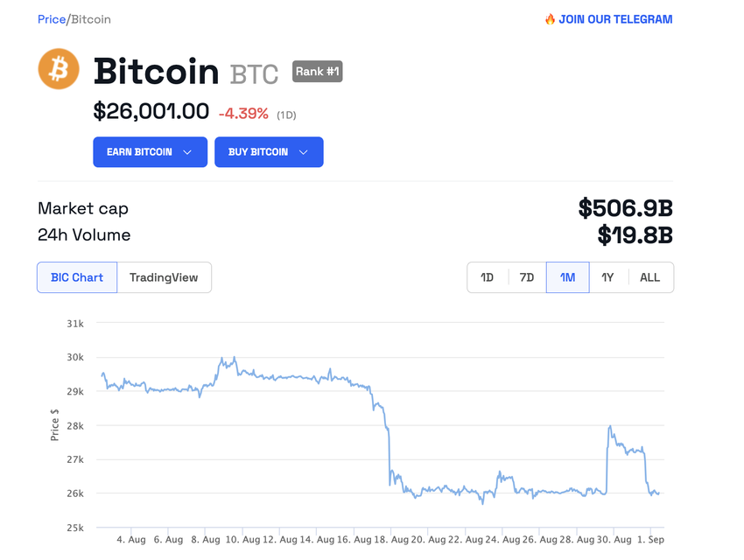Click the Market cap value $506.9B
The image size is (744, 560).
[625, 208]
